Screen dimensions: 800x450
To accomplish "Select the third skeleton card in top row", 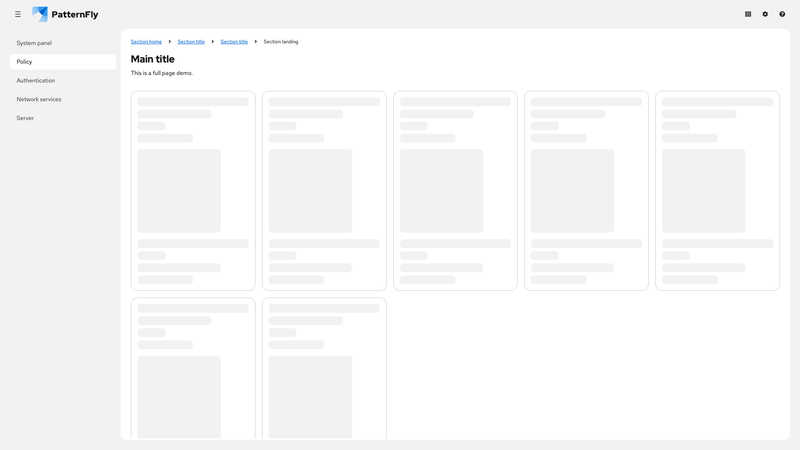I will click(x=455, y=191).
